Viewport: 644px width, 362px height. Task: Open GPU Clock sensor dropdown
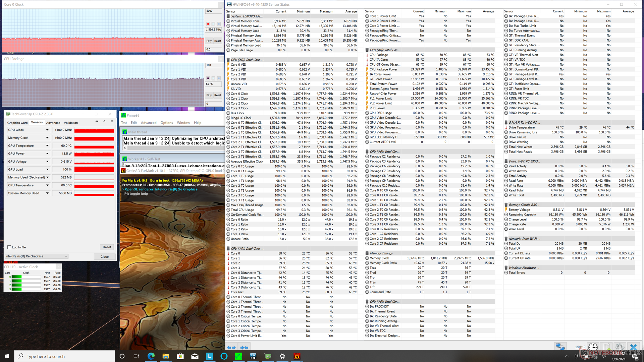47,130
